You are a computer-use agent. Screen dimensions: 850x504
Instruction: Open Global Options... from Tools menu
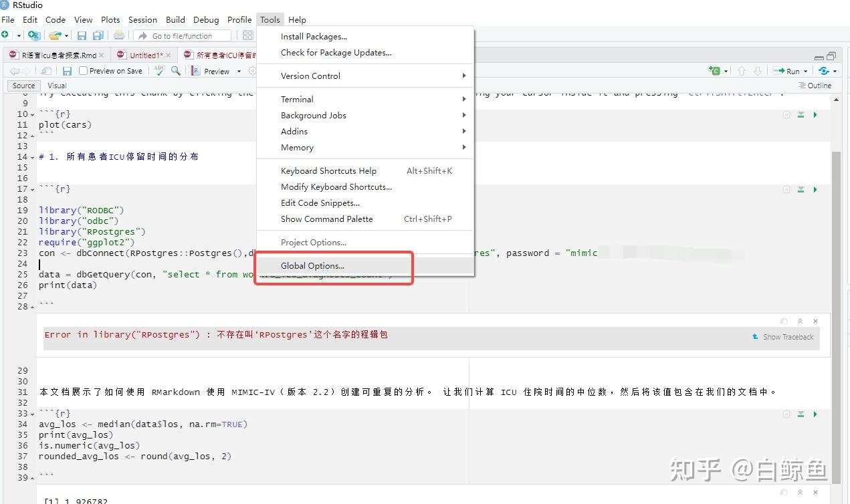[365, 265]
